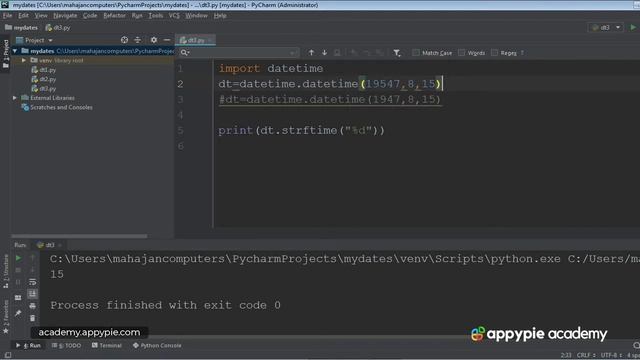Click the print output icon in Run panel
The height and width of the screenshot is (360, 640).
33,306
